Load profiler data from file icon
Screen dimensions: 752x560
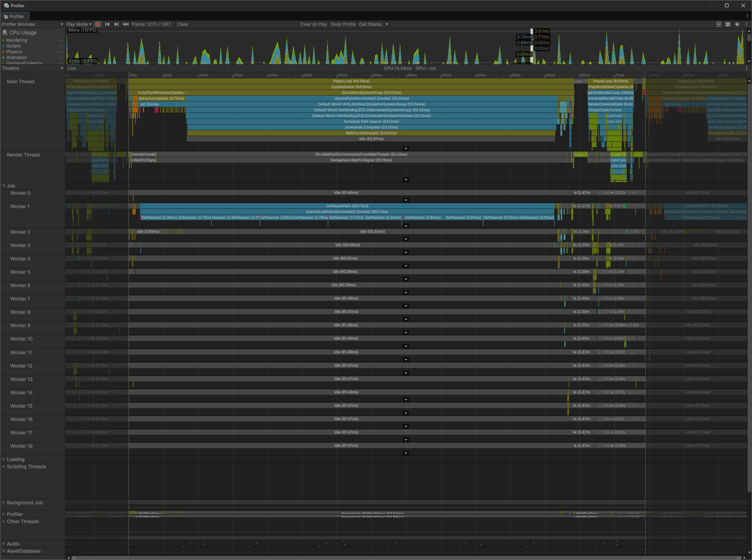click(719, 24)
